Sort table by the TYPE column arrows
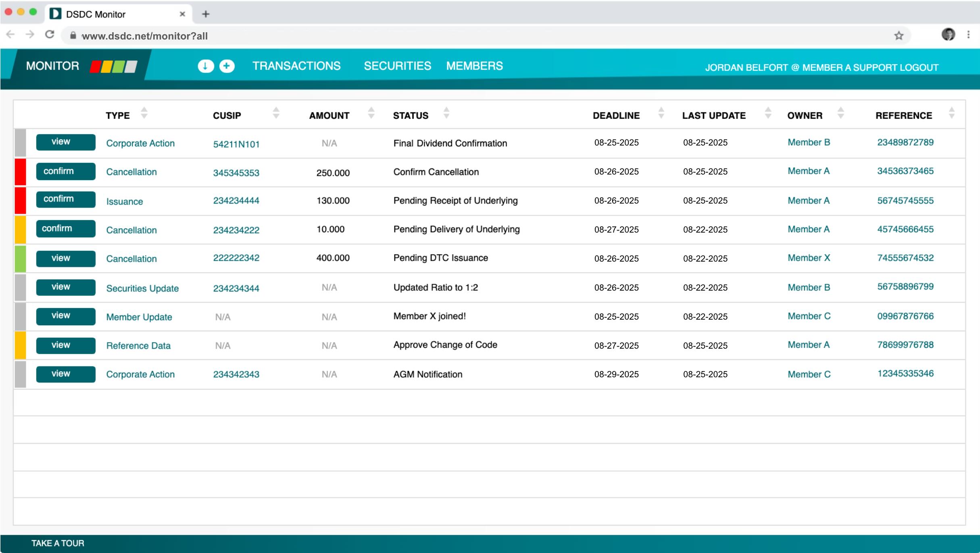 pos(144,113)
